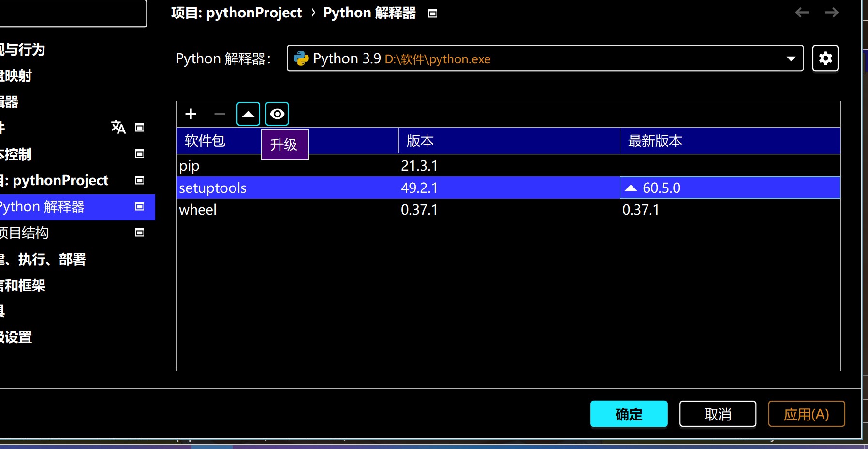This screenshot has height=449, width=868.
Task: Toggle the square indicator next to 版本控制
Action: [139, 154]
